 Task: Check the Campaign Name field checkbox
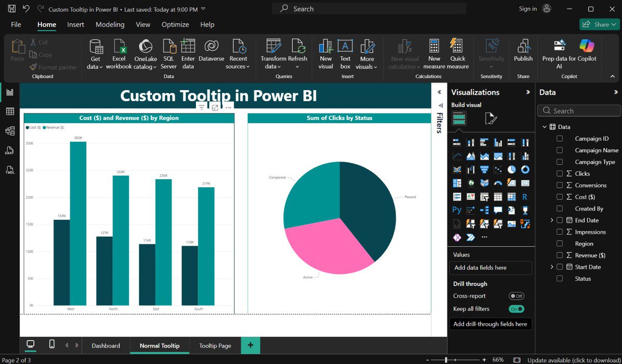click(559, 150)
